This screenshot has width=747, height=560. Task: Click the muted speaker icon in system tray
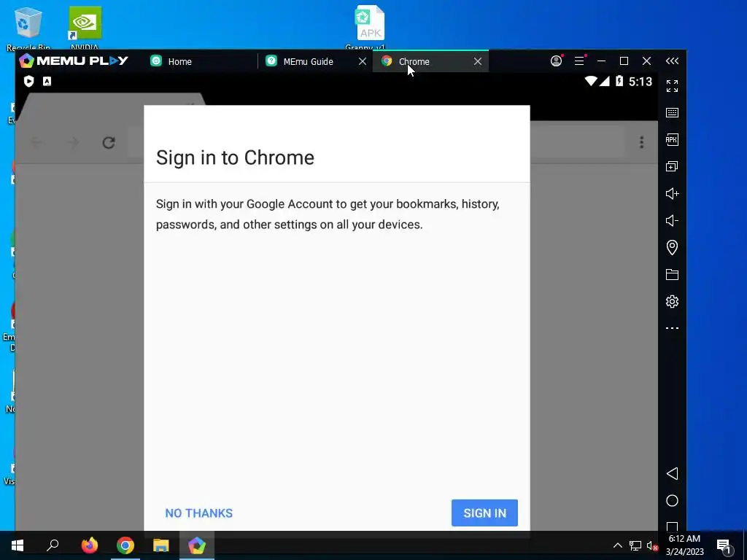click(651, 545)
